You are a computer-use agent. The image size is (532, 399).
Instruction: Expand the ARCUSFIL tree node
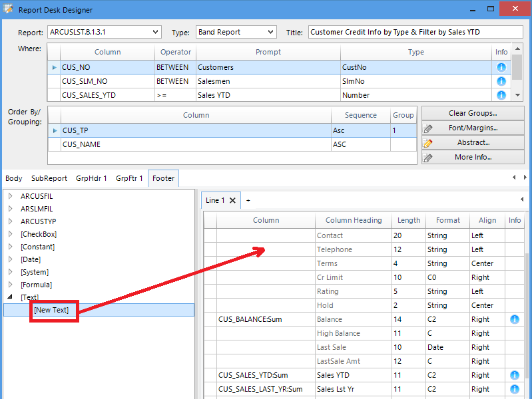coord(11,196)
